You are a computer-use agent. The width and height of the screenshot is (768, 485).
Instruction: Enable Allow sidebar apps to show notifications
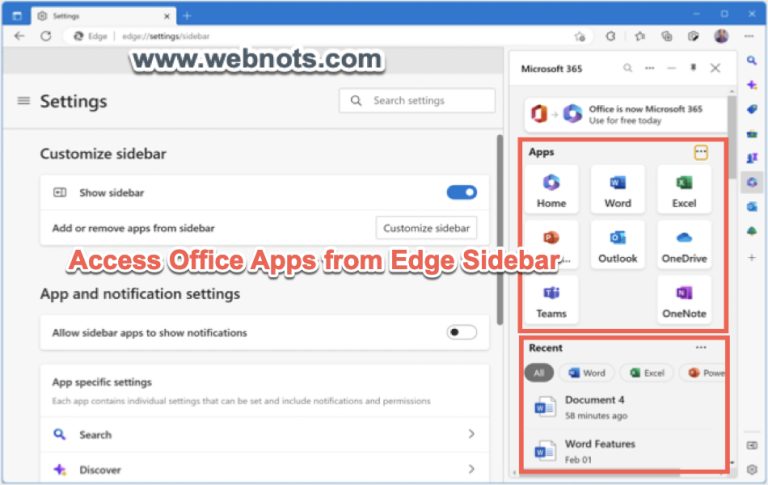[x=461, y=332]
